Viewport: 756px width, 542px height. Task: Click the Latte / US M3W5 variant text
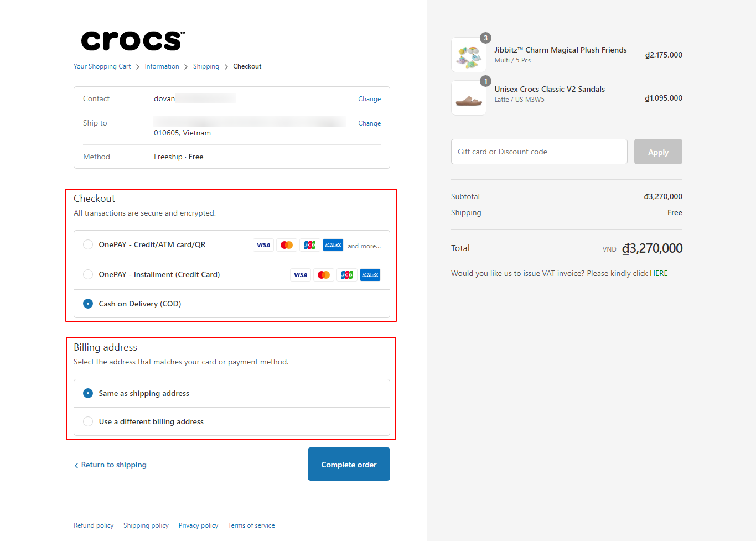pyautogui.click(x=519, y=100)
